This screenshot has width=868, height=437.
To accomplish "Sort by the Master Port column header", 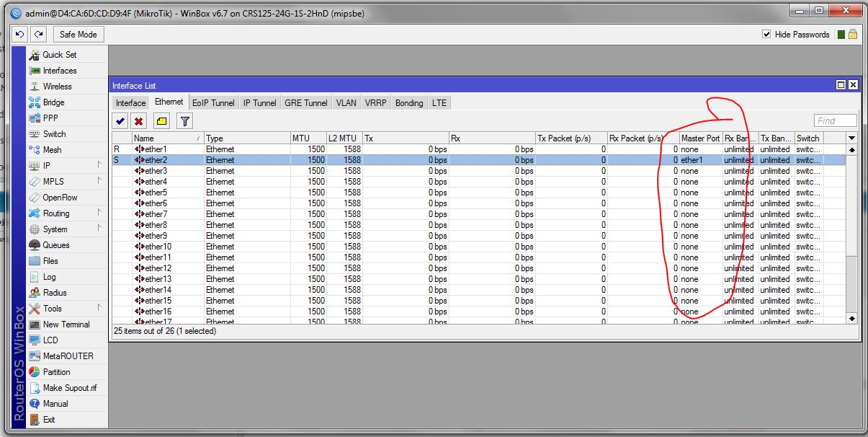I will [701, 138].
